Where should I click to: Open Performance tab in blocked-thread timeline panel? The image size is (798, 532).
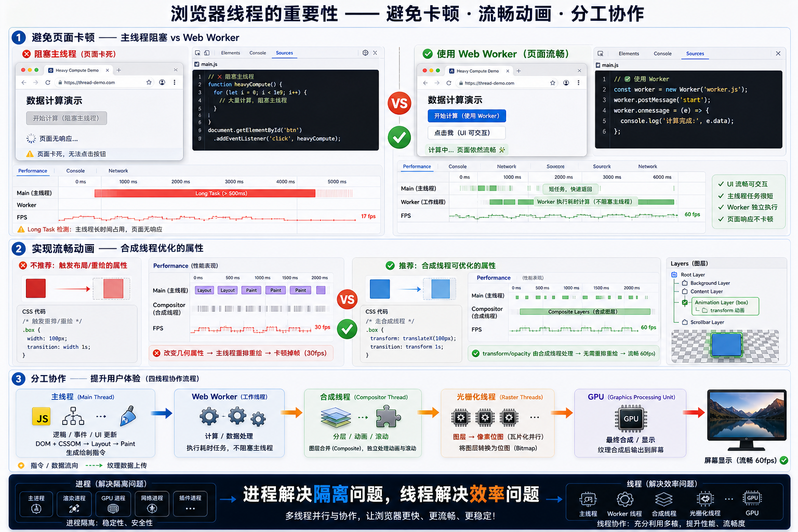33,171
